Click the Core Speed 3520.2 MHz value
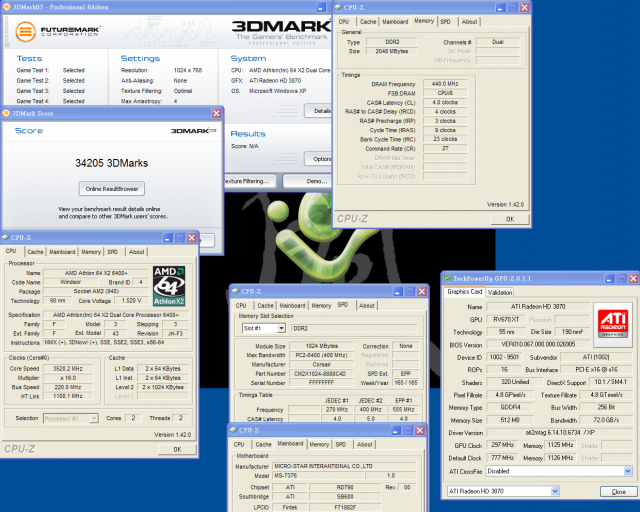This screenshot has width=640, height=512. pos(68,368)
